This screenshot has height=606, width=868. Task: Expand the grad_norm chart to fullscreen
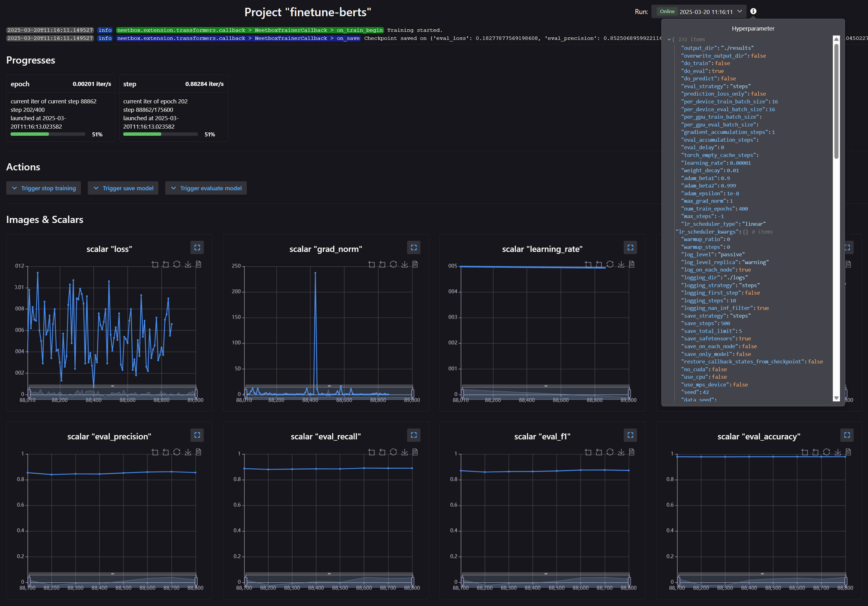[414, 247]
